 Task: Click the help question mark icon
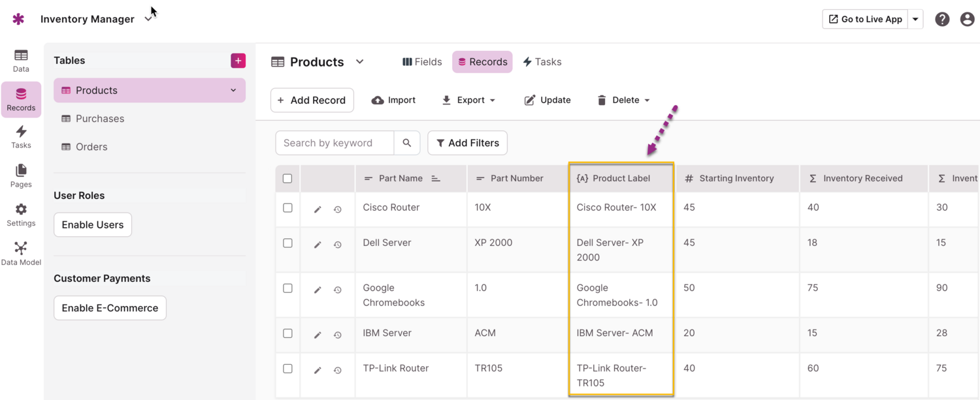(x=941, y=19)
